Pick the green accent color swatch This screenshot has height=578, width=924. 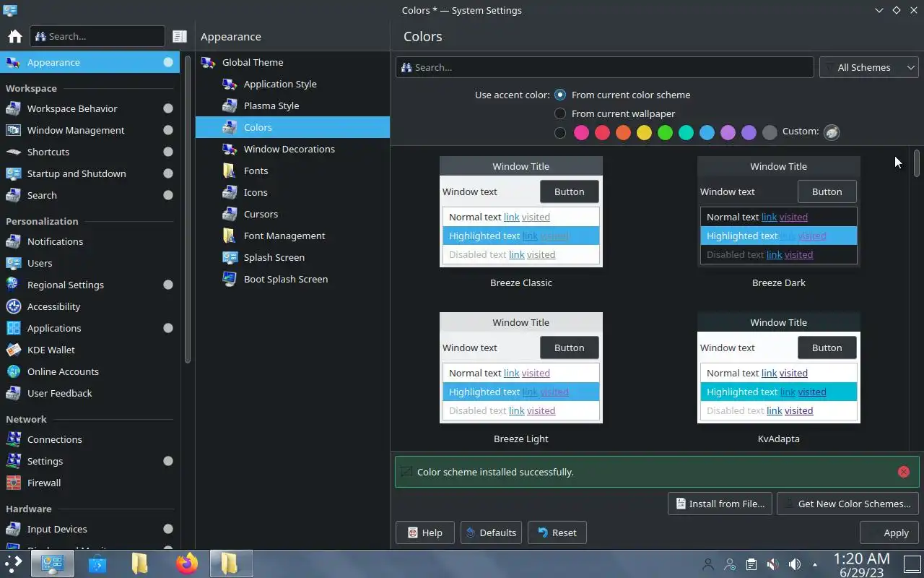pos(665,132)
